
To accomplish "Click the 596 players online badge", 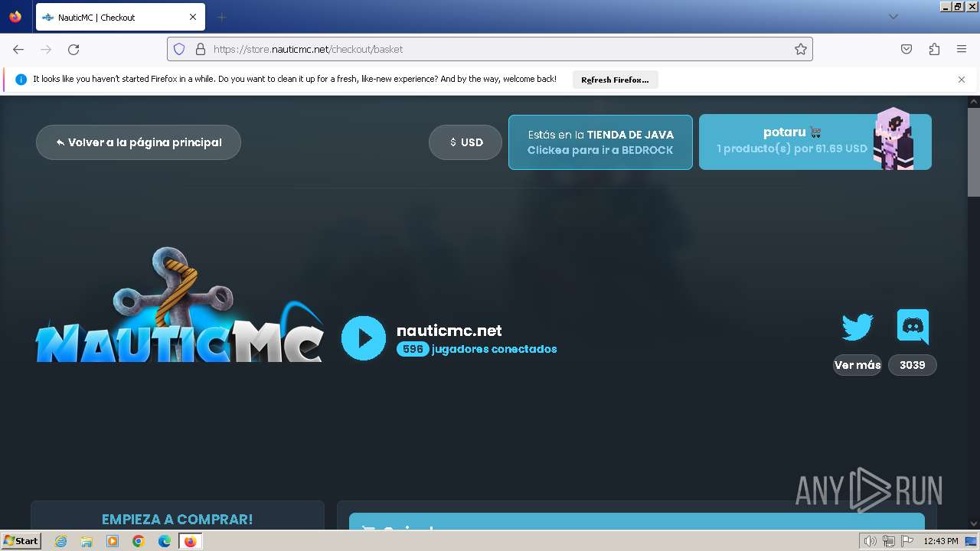I will [413, 349].
